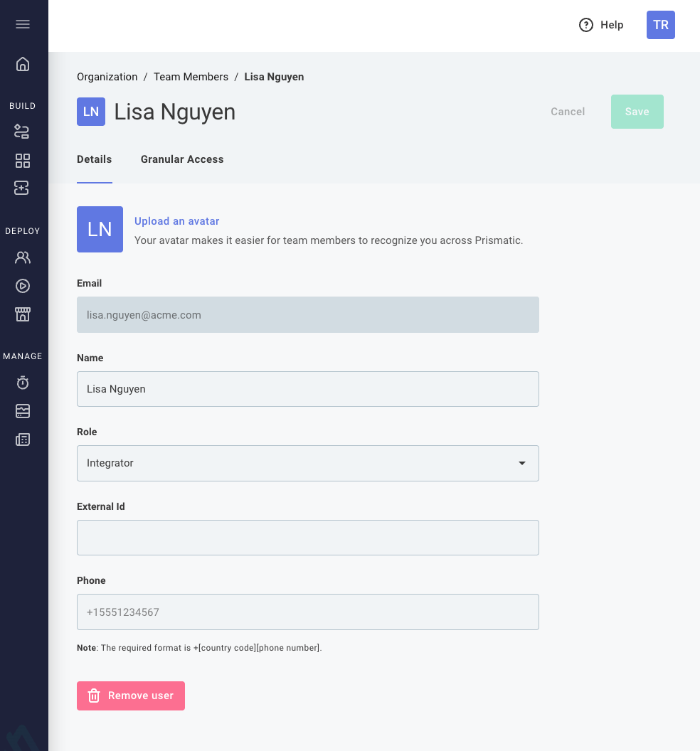This screenshot has width=700, height=751.
Task: Select the Instances play icon in the sidebar
Action: coord(23,285)
